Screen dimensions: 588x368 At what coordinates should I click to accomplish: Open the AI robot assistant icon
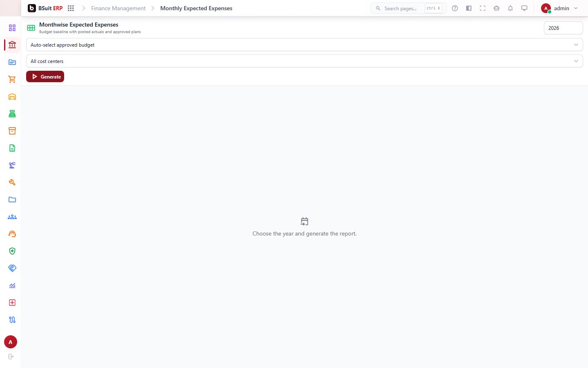(497, 8)
